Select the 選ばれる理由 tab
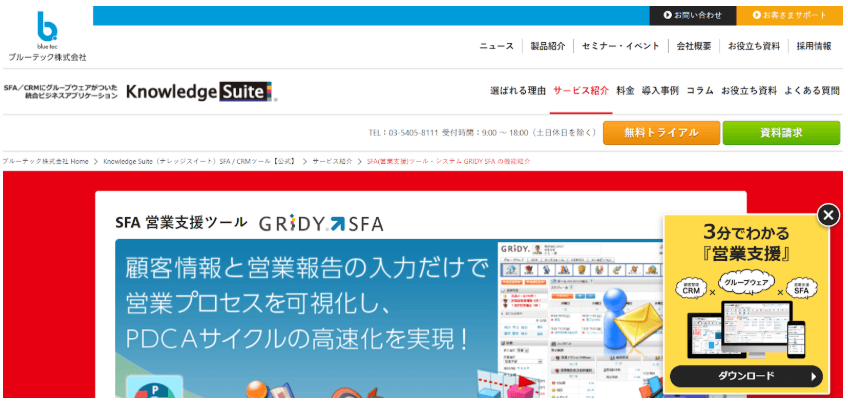848x402 pixels. (518, 90)
